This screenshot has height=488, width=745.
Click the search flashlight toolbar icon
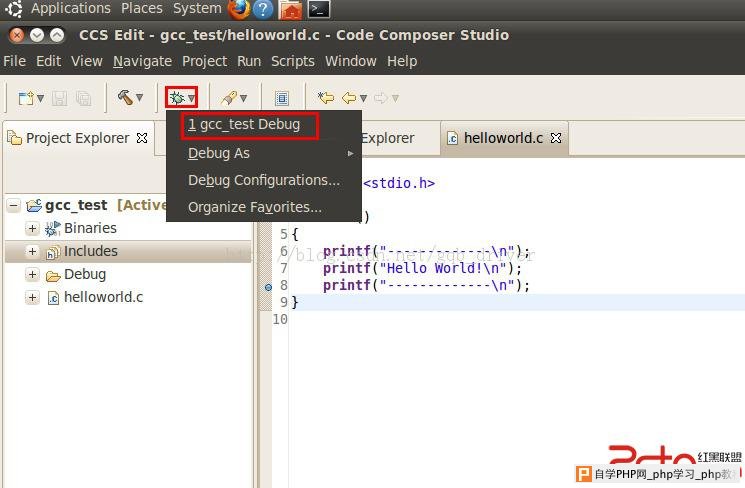point(229,98)
